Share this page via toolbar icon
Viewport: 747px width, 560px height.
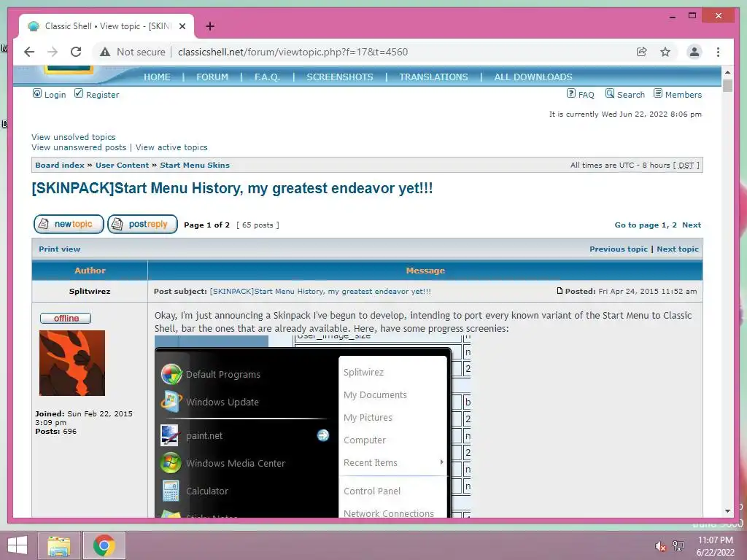[x=642, y=52]
